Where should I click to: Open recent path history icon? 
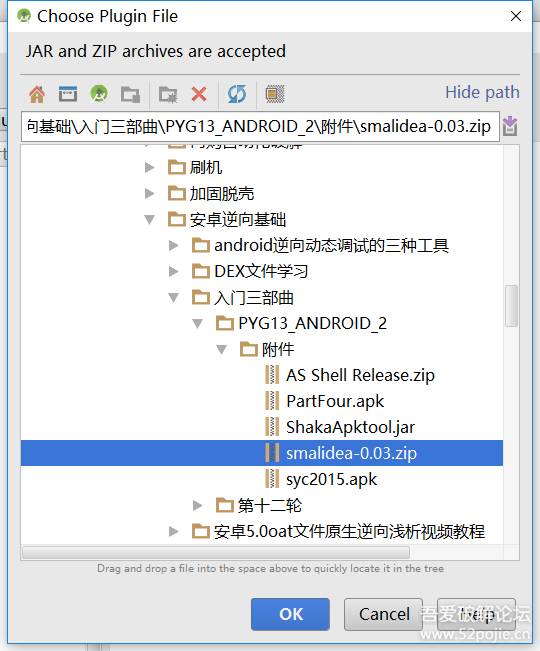click(x=510, y=126)
